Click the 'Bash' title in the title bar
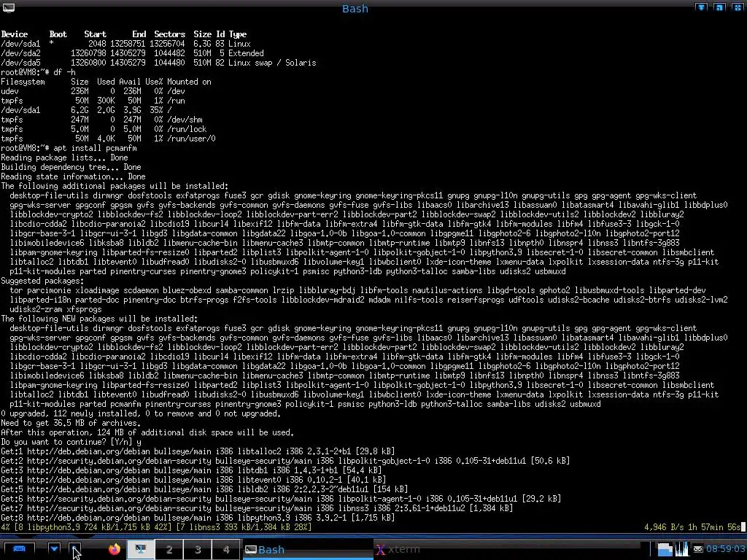747x560 pixels. (x=355, y=9)
